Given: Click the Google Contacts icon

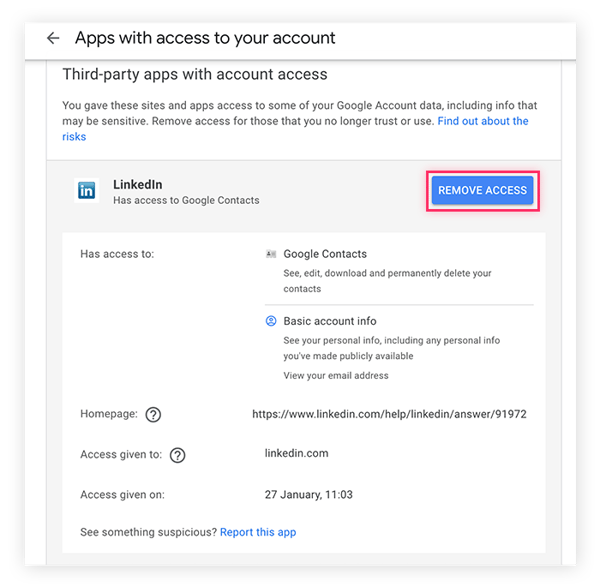Looking at the screenshot, I should [271, 254].
